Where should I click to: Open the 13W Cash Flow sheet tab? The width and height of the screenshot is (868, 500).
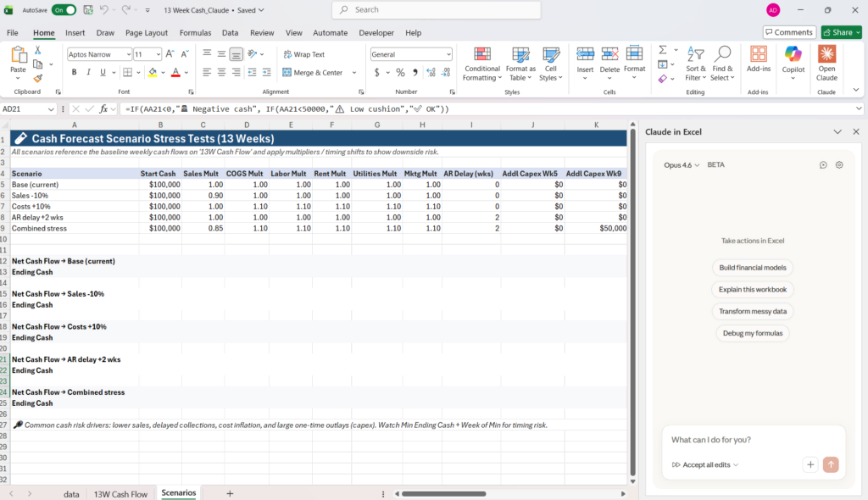point(120,494)
